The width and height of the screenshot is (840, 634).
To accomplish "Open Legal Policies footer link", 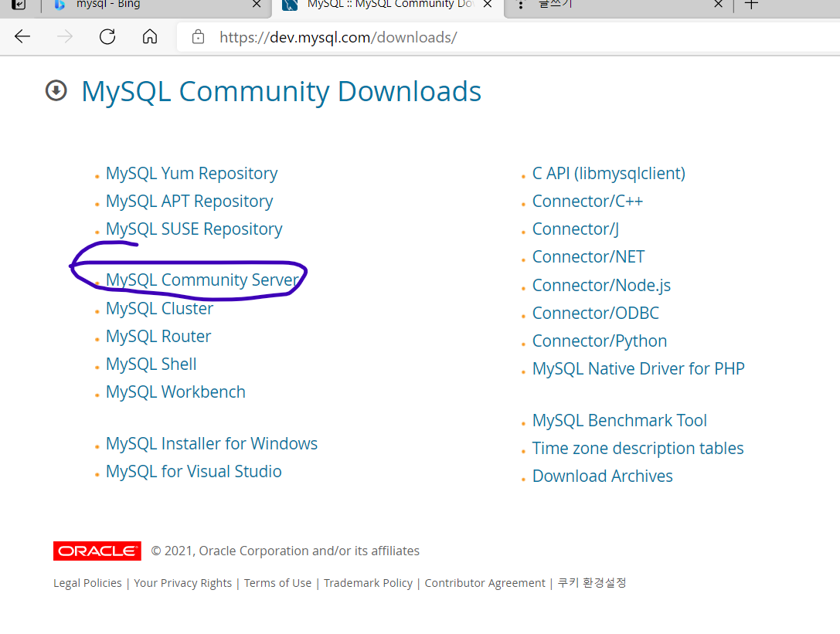I will point(87,583).
